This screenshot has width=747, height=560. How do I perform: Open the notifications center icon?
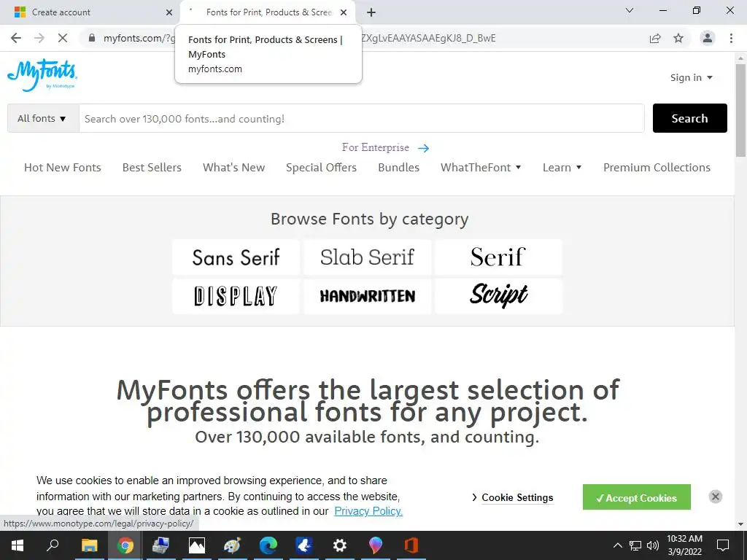(723, 545)
